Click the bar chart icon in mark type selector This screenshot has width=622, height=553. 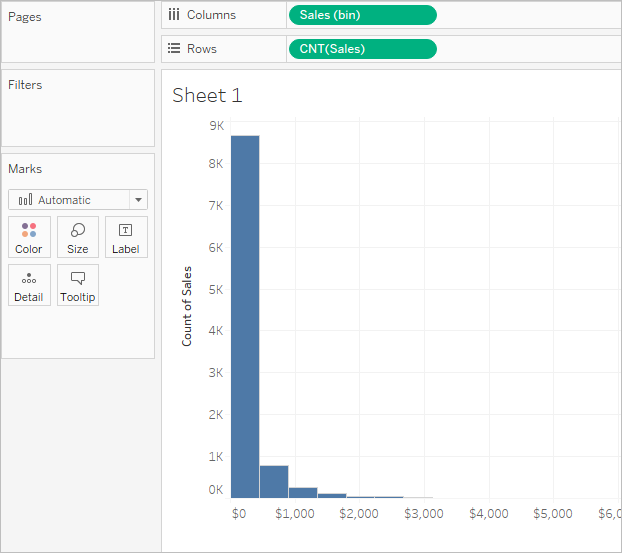click(25, 200)
